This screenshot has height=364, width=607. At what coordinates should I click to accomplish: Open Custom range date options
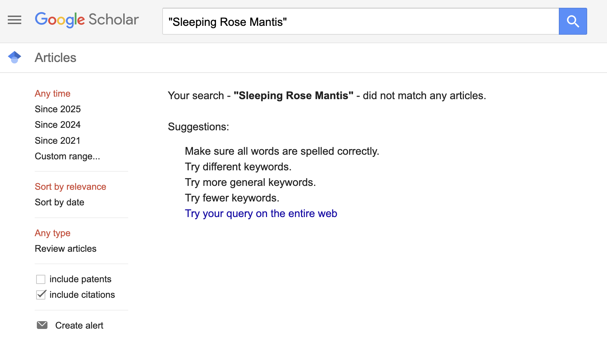point(67,156)
